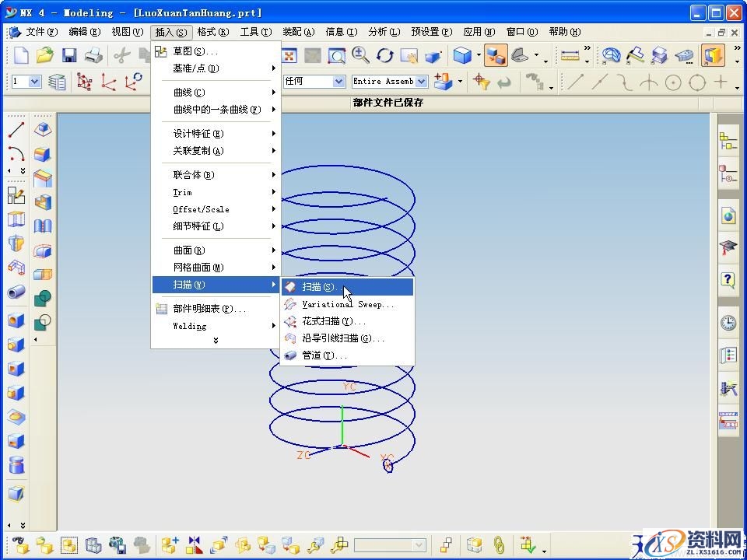Image resolution: width=747 pixels, height=560 pixels.
Task: Choose Variational Sweep from submenu
Action: [347, 304]
